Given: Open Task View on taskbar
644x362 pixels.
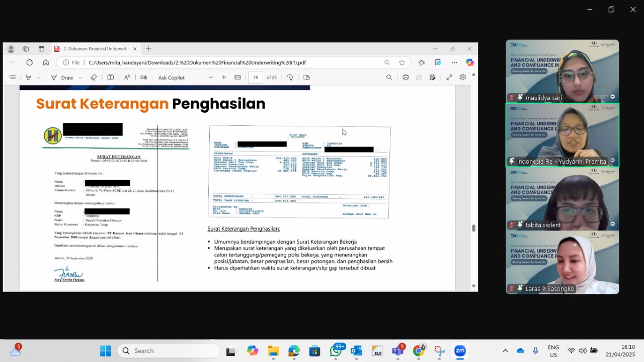Looking at the screenshot, I should (x=231, y=351).
